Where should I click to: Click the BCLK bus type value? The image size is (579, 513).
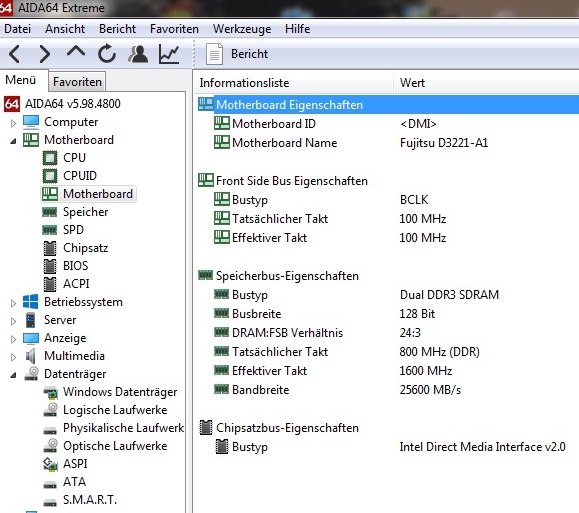[x=414, y=200]
